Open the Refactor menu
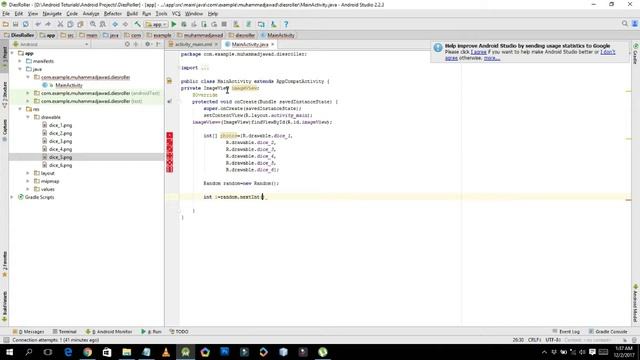 (113, 13)
